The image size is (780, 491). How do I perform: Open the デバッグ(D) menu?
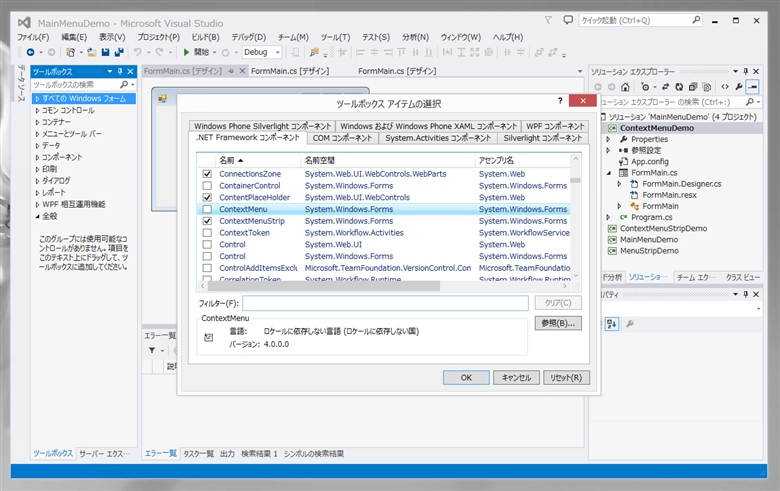(x=249, y=37)
